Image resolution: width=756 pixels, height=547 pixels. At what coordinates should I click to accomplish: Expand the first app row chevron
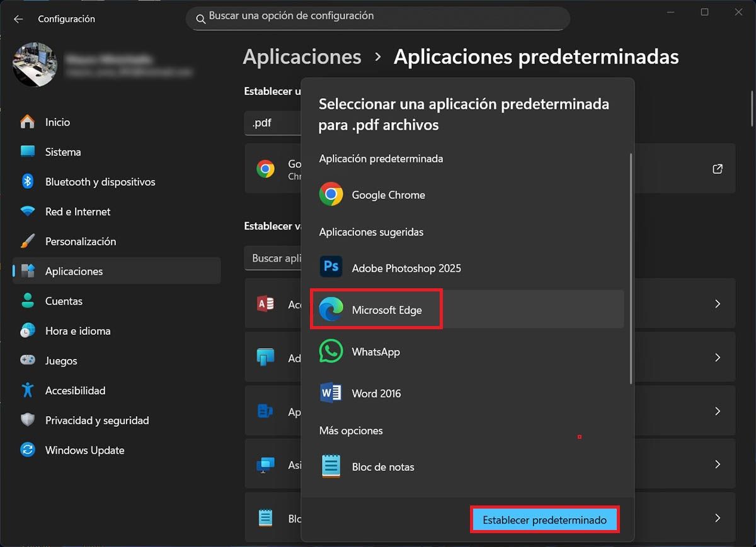pos(717,304)
